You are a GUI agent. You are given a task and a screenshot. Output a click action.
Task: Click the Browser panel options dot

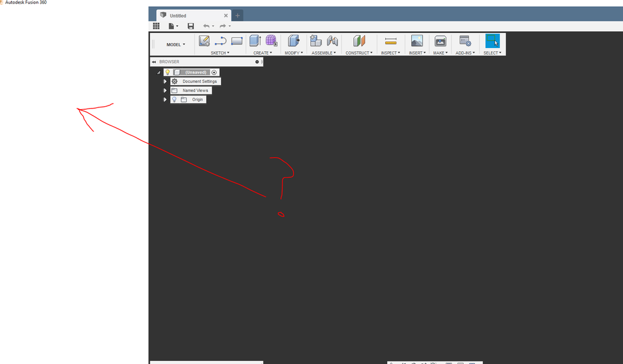click(x=257, y=62)
